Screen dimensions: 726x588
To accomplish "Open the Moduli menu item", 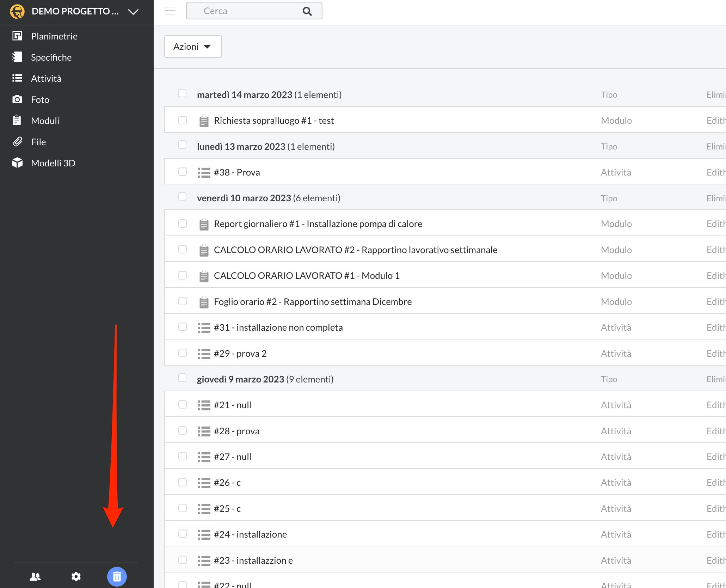I will (45, 121).
